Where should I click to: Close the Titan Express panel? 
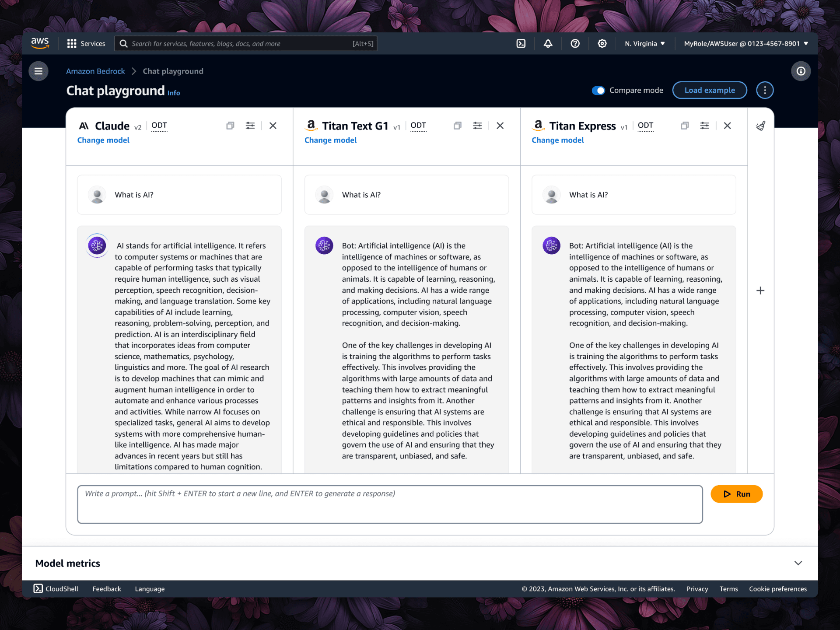click(x=727, y=126)
